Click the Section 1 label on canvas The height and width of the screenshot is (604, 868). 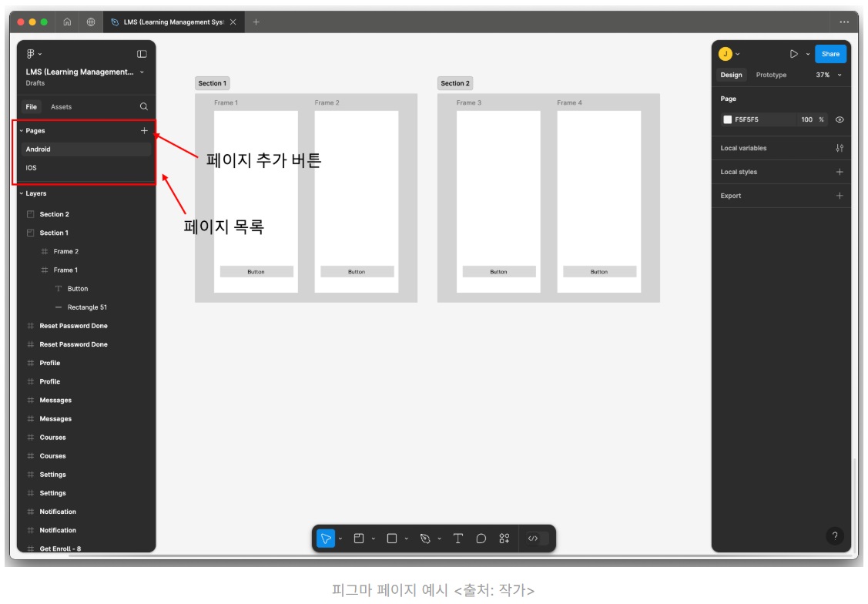(x=213, y=83)
